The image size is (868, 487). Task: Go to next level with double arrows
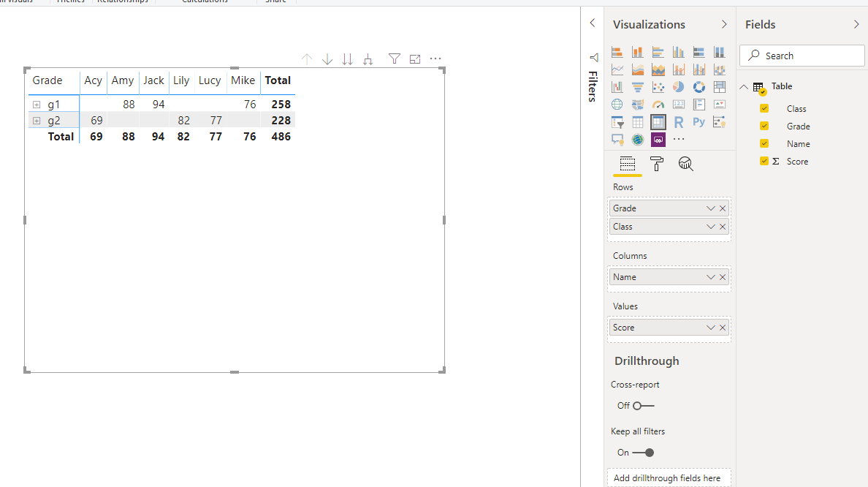(x=348, y=58)
